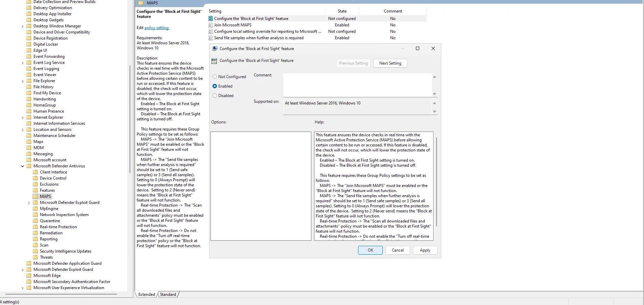This screenshot has height=305, width=644.
Task: Click inside the Comment text box
Action: coord(357,85)
